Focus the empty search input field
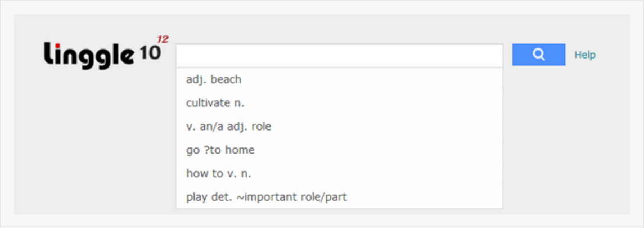This screenshot has width=644, height=229. point(339,55)
